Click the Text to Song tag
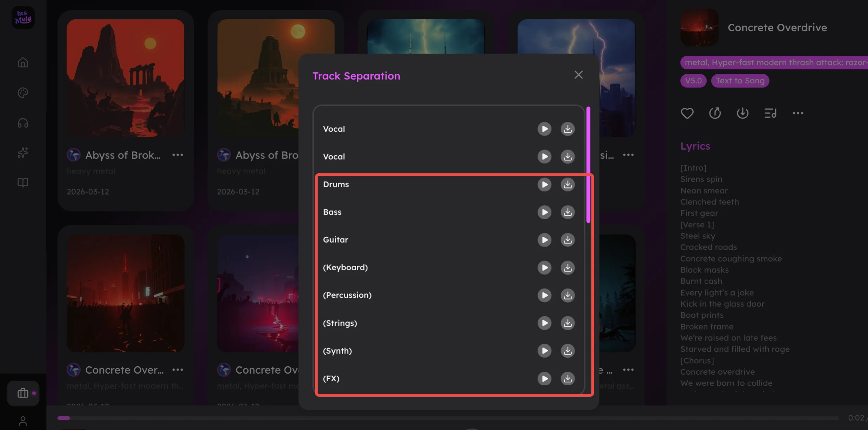Screen dimensions: 868x430 (740, 81)
